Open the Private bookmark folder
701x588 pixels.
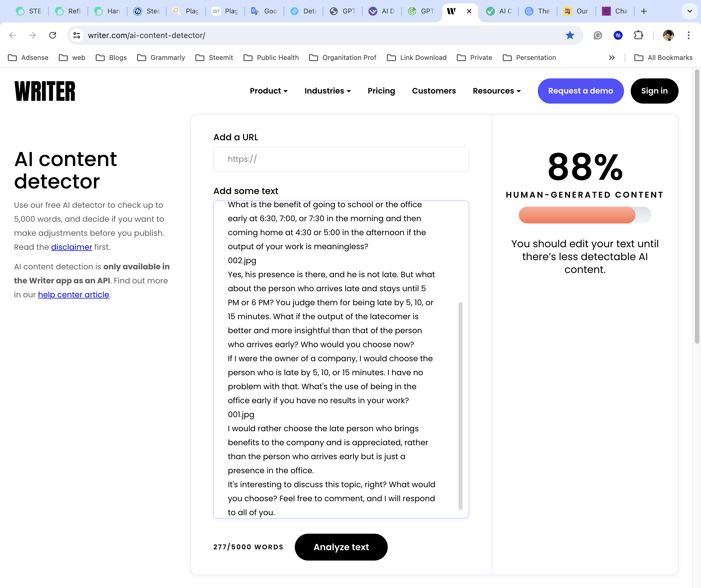pyautogui.click(x=475, y=58)
